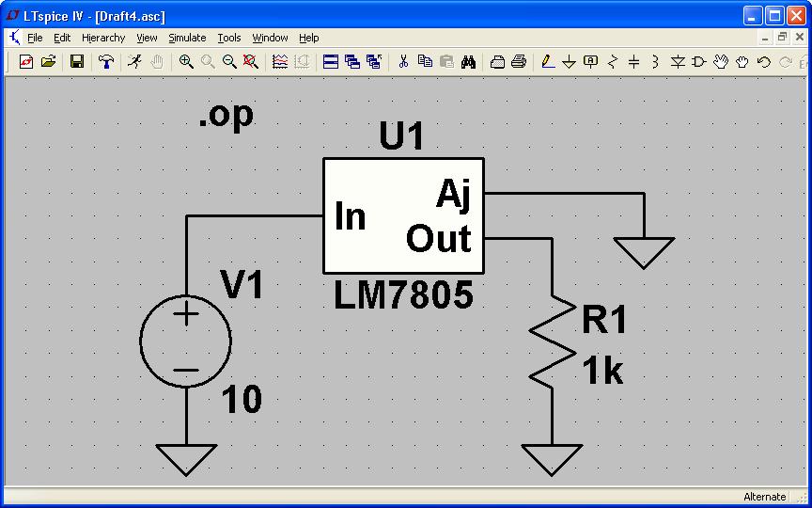
Task: Select the Drag tool closed hand
Action: pyautogui.click(x=742, y=62)
